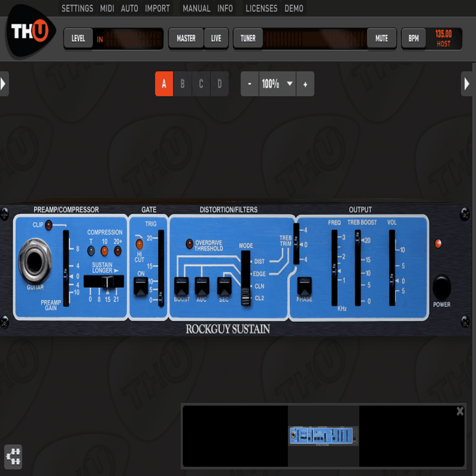
Task: Adjust the TREB TRIM slider
Action: (296, 244)
